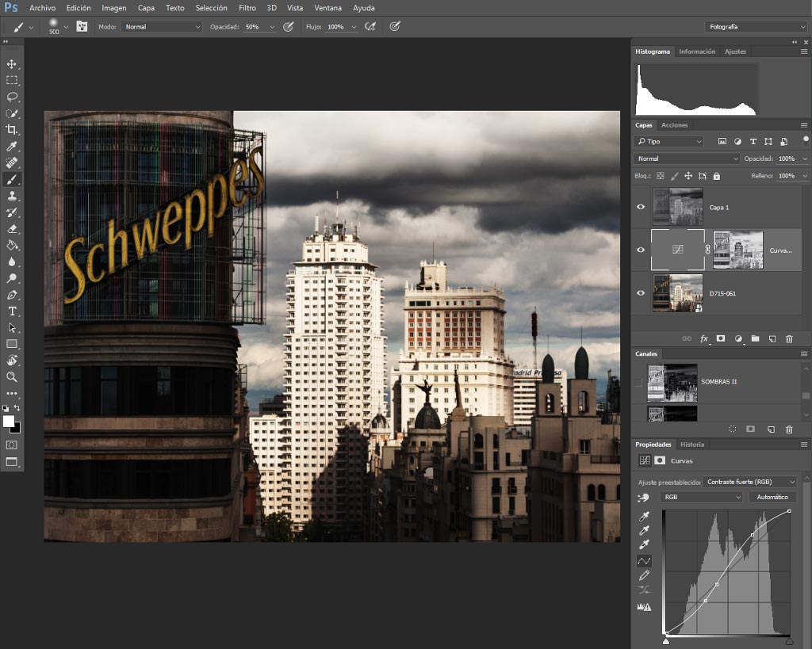The height and width of the screenshot is (649, 812).
Task: Create a new group folder in Layers panel
Action: (x=755, y=338)
